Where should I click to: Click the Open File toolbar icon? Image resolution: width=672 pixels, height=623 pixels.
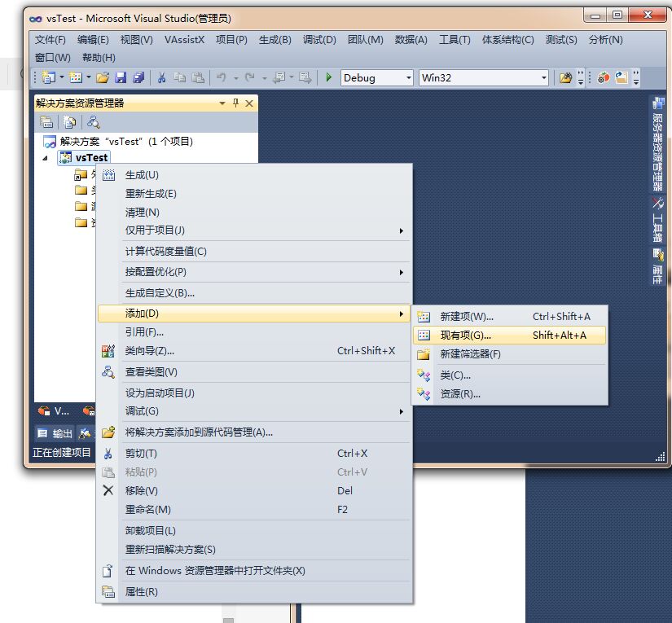point(103,77)
